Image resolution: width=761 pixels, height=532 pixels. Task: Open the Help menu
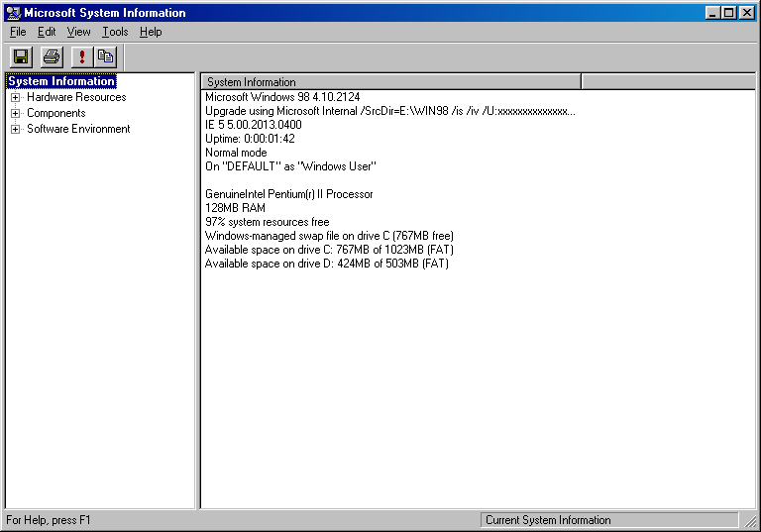click(x=151, y=32)
